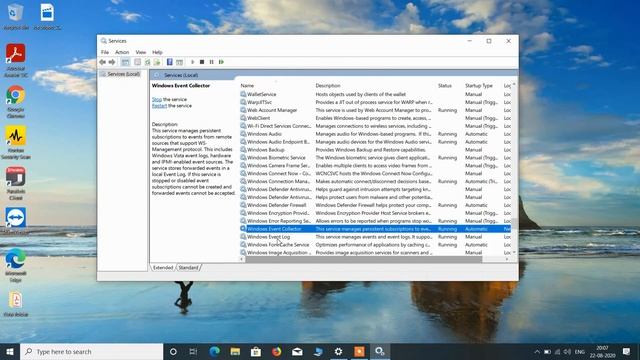The width and height of the screenshot is (640, 360).
Task: Click the Start Service play icon
Action: pos(193,62)
